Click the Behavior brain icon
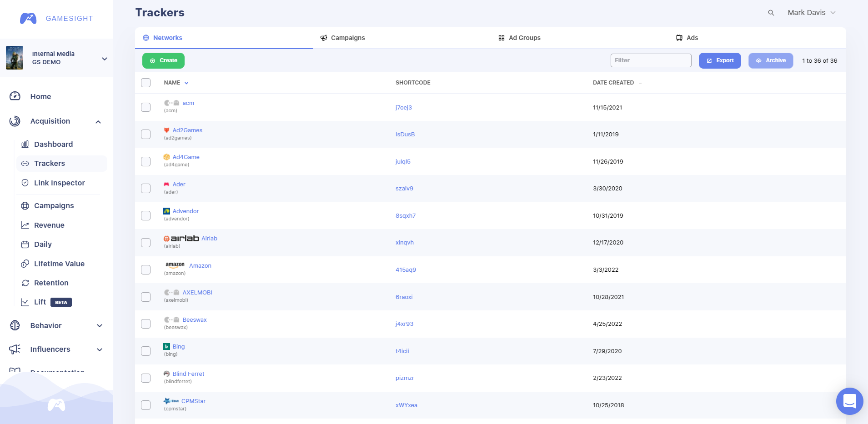Viewport: 868px width, 424px height. click(x=15, y=325)
